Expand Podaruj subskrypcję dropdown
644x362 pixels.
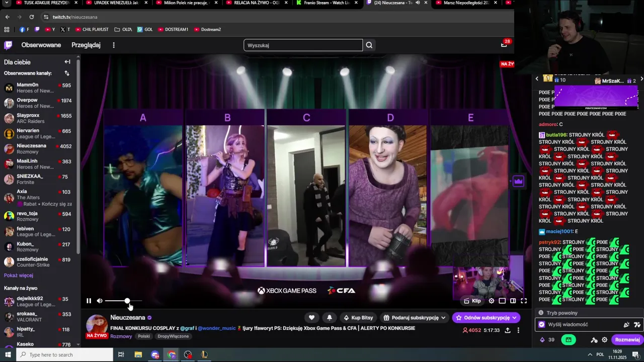[x=414, y=318]
